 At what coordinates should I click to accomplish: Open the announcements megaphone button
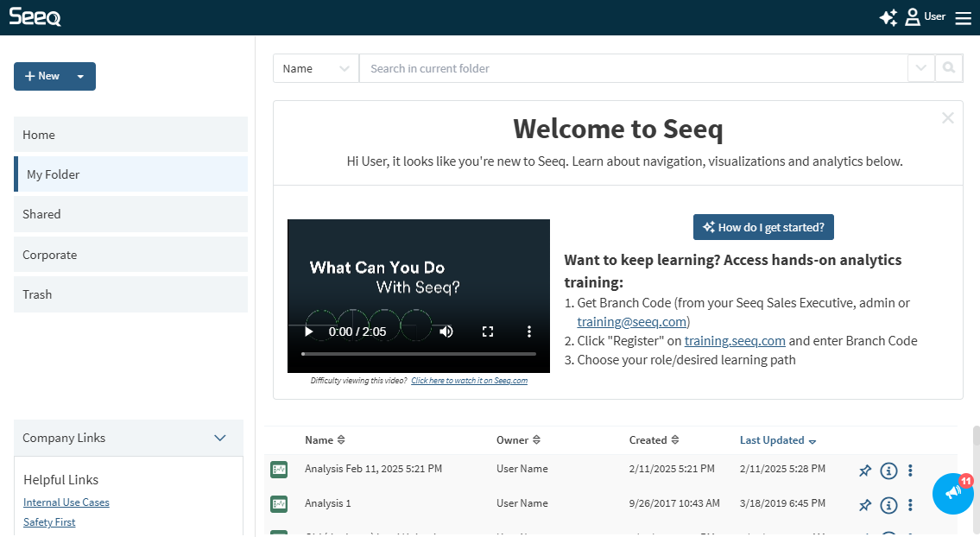pos(952,493)
